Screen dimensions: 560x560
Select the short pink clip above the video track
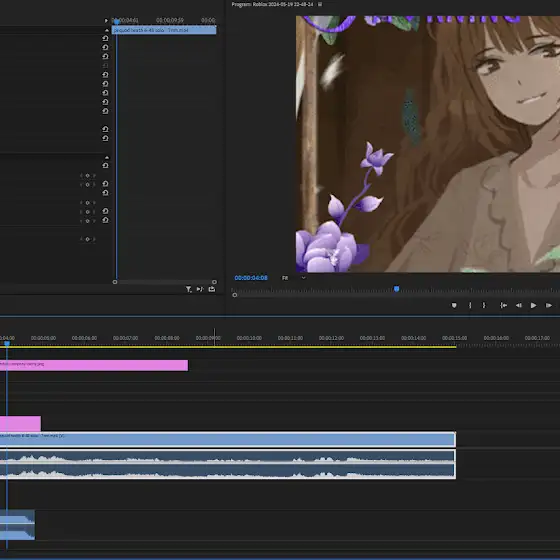click(20, 424)
